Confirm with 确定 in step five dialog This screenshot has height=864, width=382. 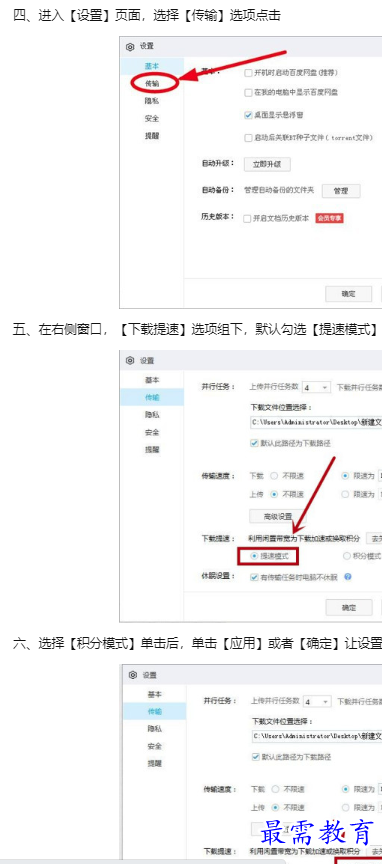pos(349,608)
